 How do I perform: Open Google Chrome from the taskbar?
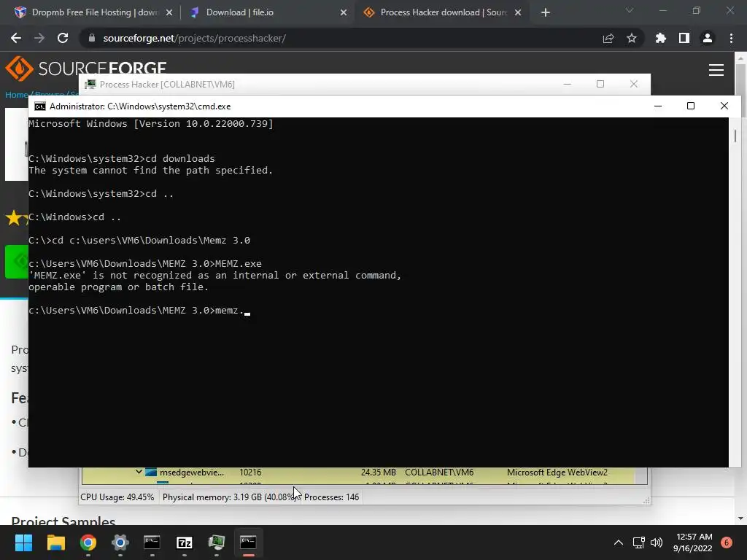(88, 542)
